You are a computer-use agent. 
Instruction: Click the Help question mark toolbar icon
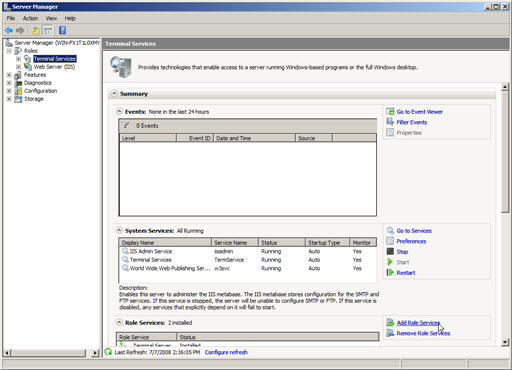[62, 30]
